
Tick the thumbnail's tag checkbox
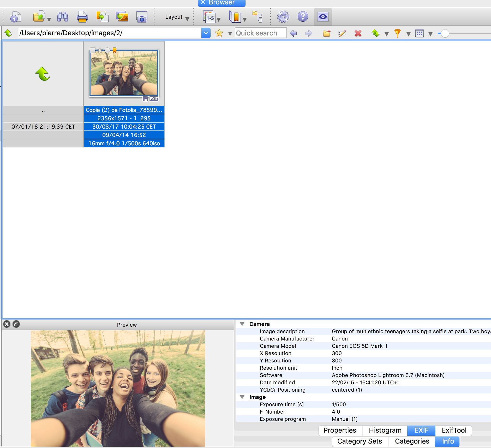pos(92,50)
